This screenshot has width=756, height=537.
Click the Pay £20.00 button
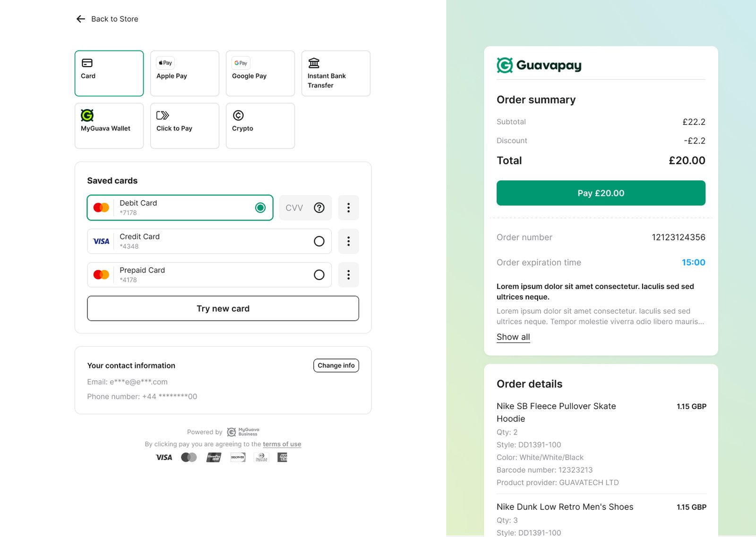click(x=601, y=193)
